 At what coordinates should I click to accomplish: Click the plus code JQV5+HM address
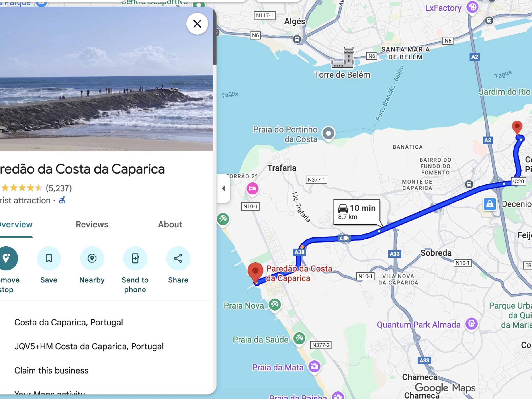(89, 346)
